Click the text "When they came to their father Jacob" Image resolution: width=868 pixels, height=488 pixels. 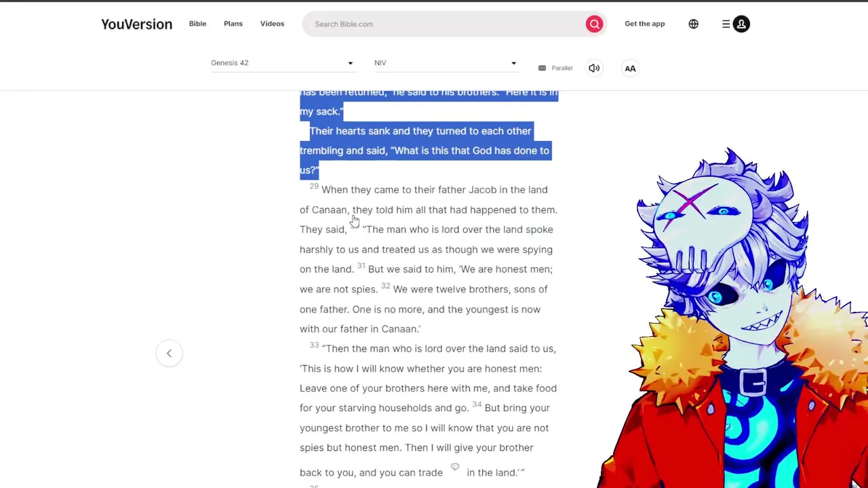(409, 190)
